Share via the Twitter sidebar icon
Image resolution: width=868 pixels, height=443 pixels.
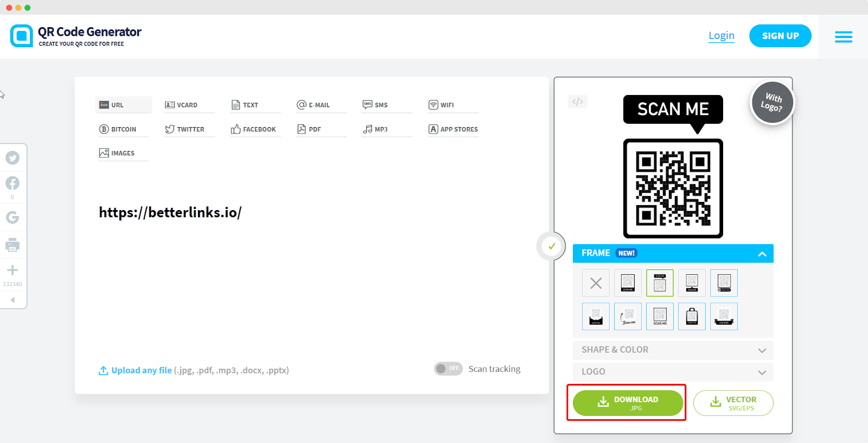coord(12,158)
